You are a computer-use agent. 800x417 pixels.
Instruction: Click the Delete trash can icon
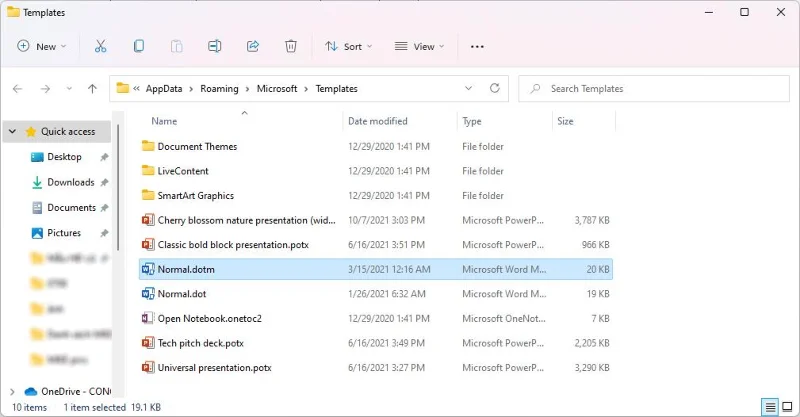291,46
